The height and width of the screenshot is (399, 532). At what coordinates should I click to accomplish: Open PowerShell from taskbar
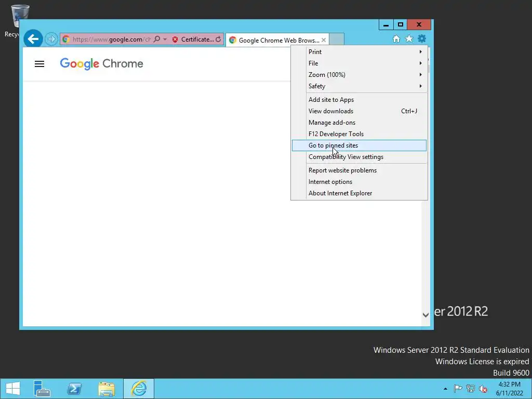tap(74, 389)
